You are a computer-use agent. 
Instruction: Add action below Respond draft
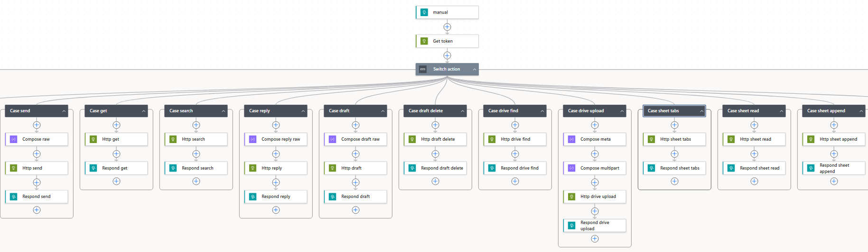pos(355,210)
